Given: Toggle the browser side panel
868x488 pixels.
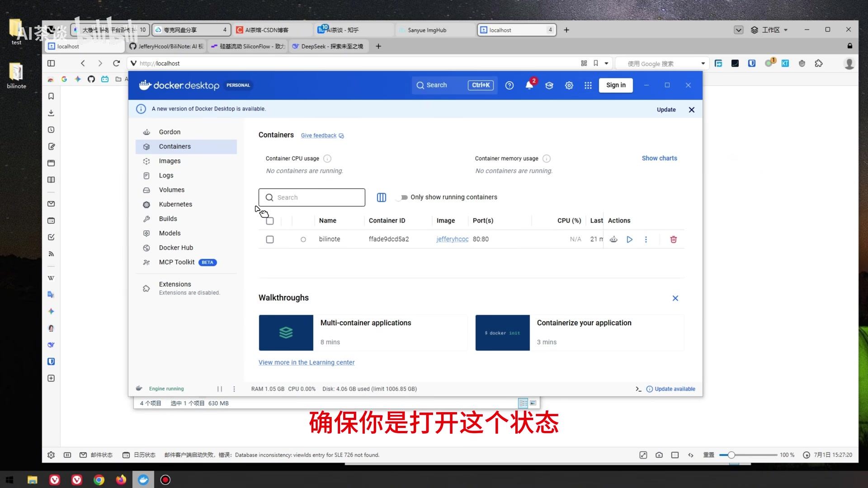Looking at the screenshot, I should (x=51, y=63).
